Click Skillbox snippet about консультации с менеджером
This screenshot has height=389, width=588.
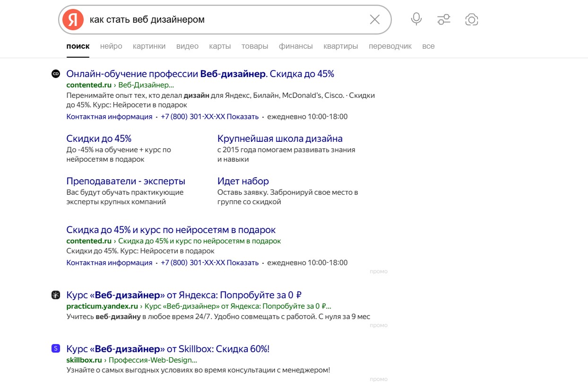(198, 370)
